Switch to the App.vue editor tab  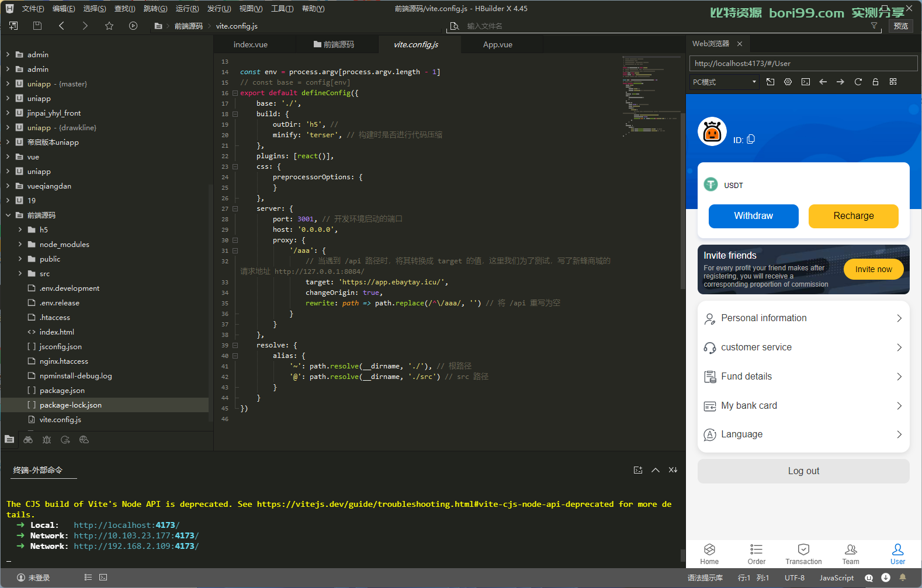click(x=498, y=44)
